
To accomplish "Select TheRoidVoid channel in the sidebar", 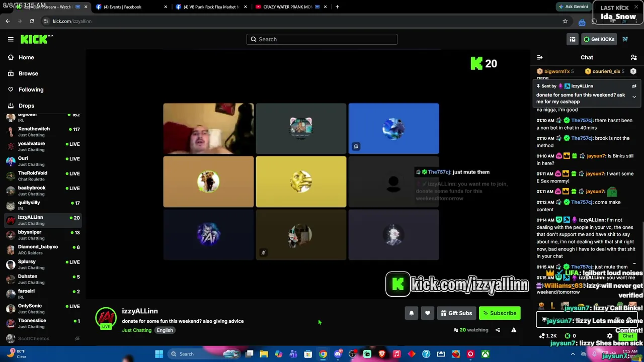I will click(43, 176).
